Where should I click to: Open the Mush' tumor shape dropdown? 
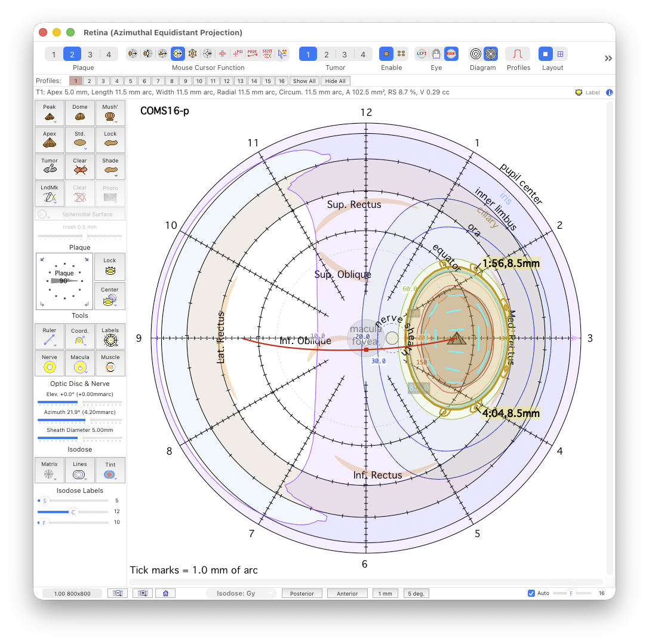pos(110,112)
